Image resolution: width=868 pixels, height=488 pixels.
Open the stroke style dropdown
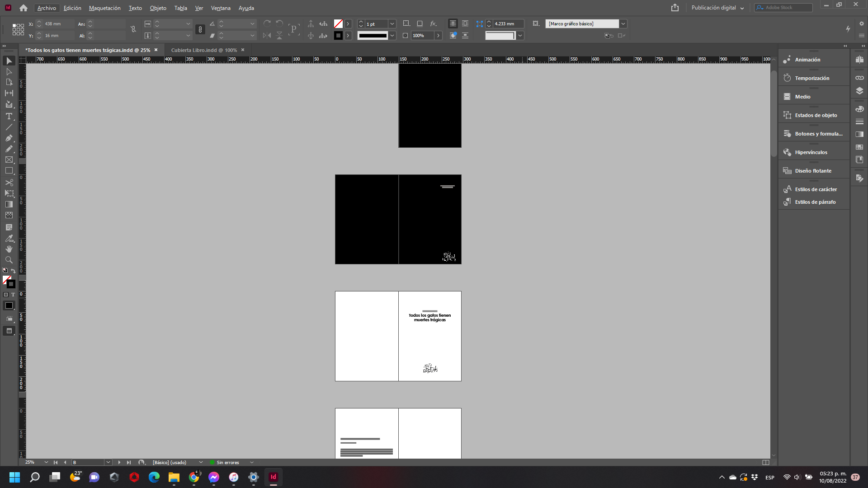[x=392, y=35]
